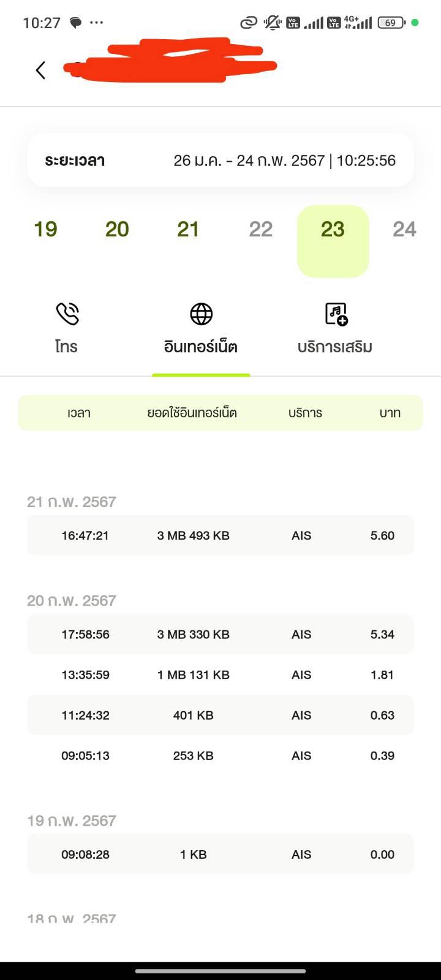441x980 pixels.
Task: Tap the link icon in status bar
Action: (248, 23)
